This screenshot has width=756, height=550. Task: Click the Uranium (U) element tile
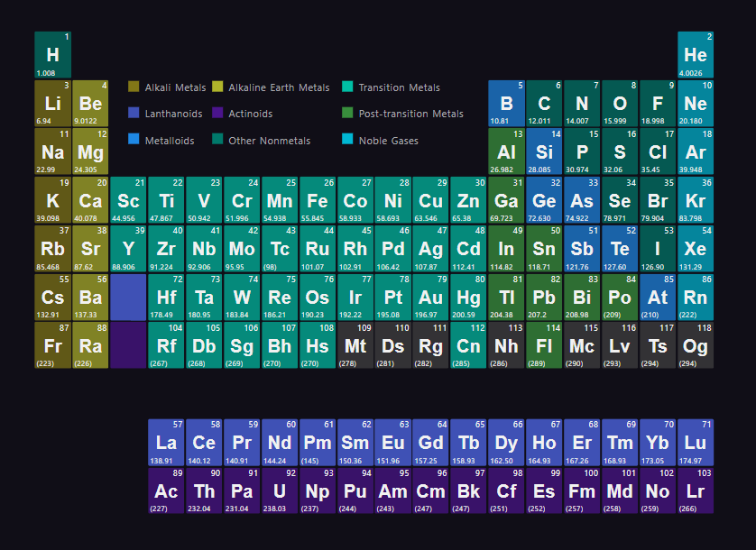pos(280,491)
